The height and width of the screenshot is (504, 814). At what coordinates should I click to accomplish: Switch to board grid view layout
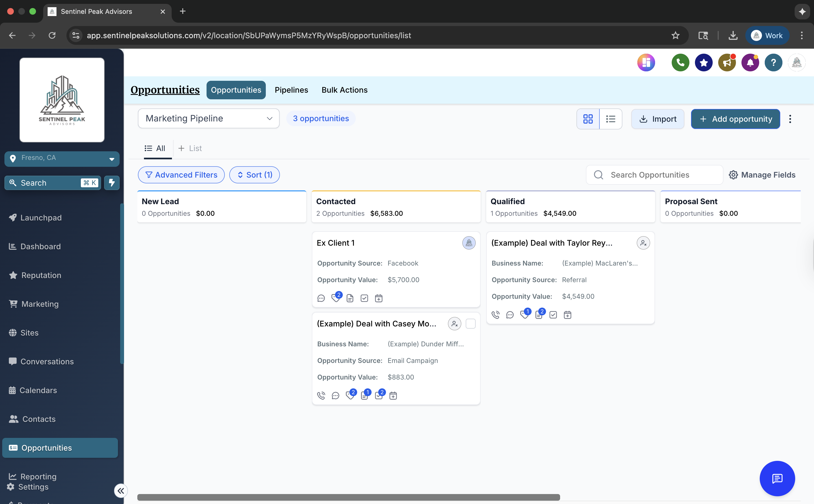pyautogui.click(x=588, y=119)
